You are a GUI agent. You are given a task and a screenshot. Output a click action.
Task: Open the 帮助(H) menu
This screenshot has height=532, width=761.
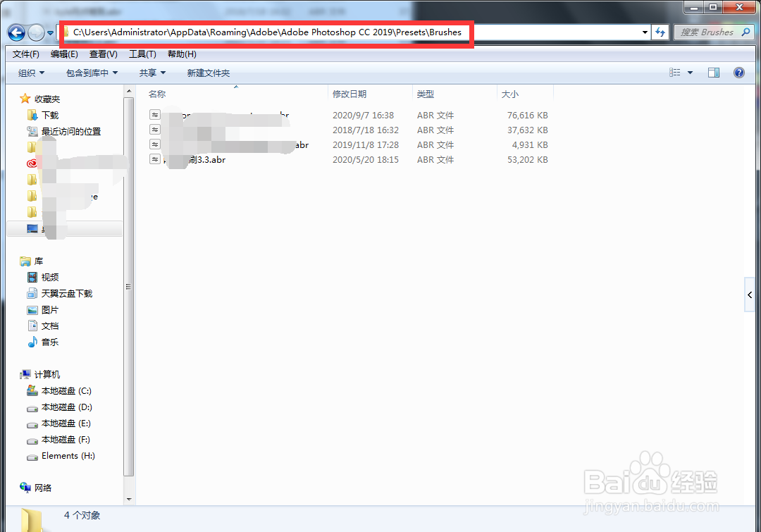coord(182,54)
